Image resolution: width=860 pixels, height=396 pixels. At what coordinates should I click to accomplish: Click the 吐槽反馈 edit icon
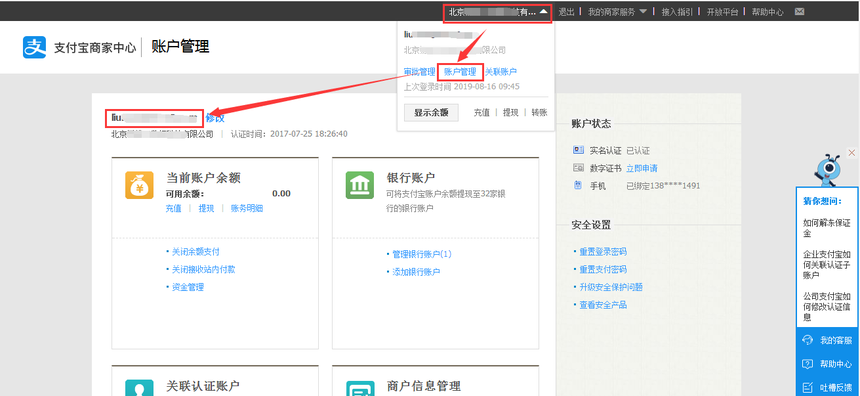(807, 387)
